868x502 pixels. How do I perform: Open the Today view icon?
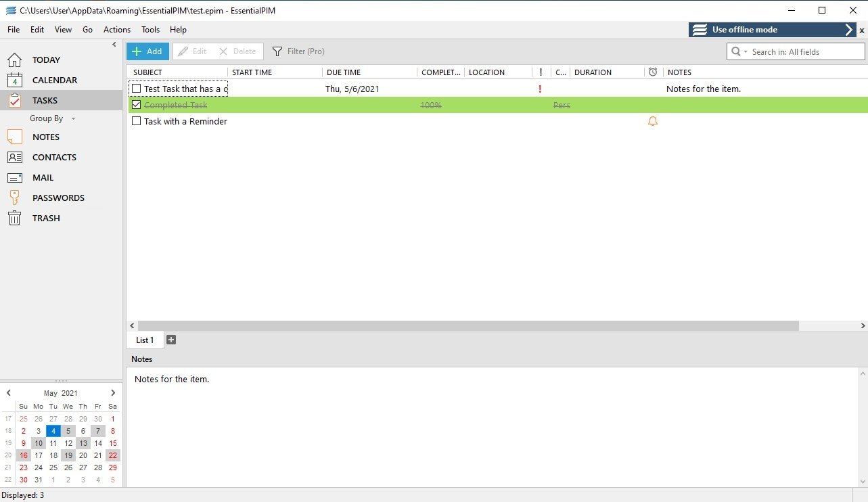pyautogui.click(x=14, y=60)
